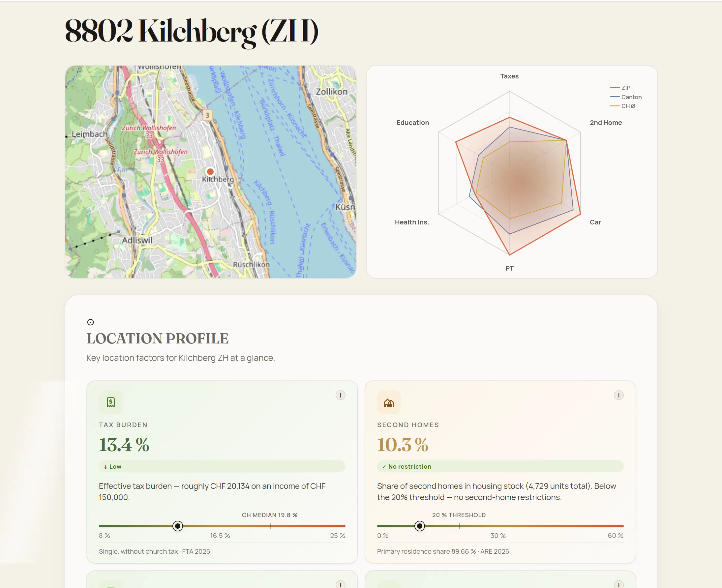The width and height of the screenshot is (722, 588).
Task: Toggle the CH Ø series in radar legend
Action: coord(623,106)
